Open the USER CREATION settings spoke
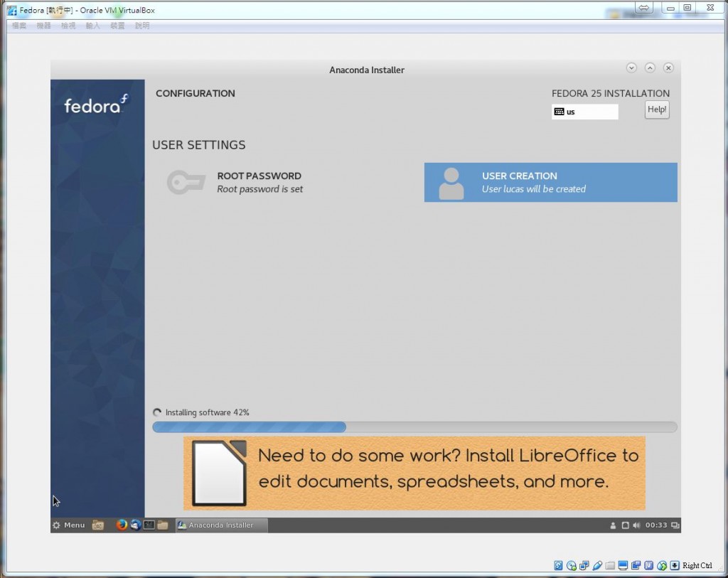This screenshot has height=578, width=728. pos(551,183)
